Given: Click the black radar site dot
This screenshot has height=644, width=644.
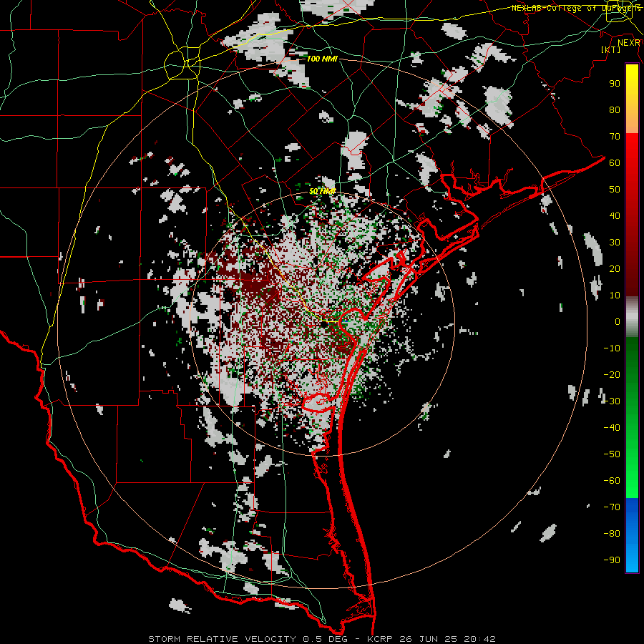Looking at the screenshot, I should (x=324, y=324).
